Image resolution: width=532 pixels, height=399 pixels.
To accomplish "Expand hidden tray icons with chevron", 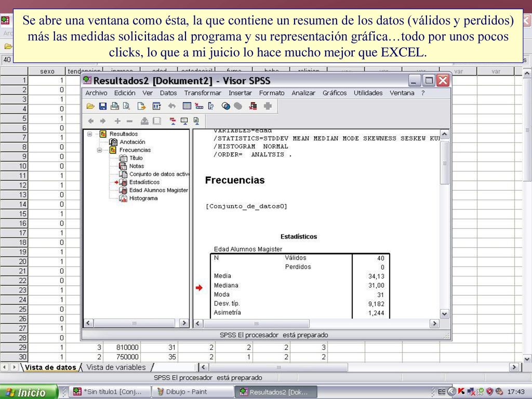I will click(451, 392).
